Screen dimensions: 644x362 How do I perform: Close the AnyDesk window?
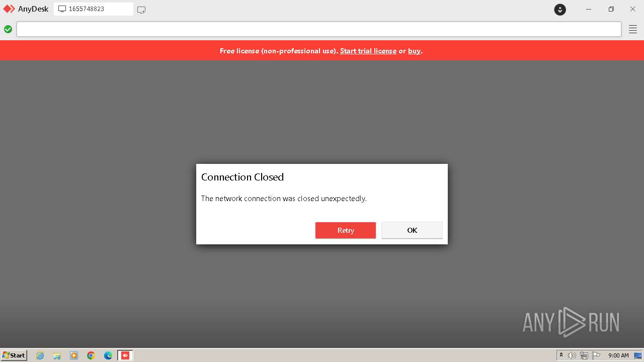click(x=633, y=9)
